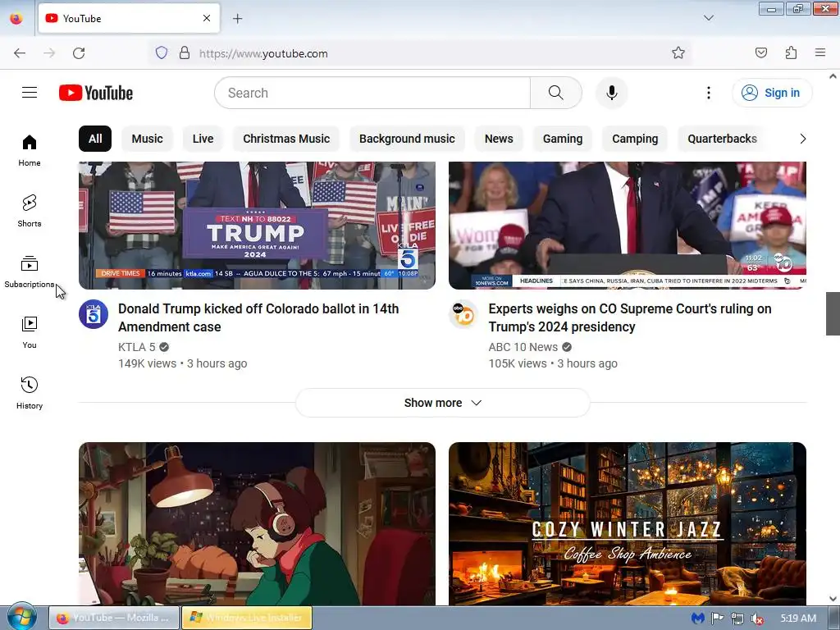
Task: Select the Music category chip
Action: [148, 139]
